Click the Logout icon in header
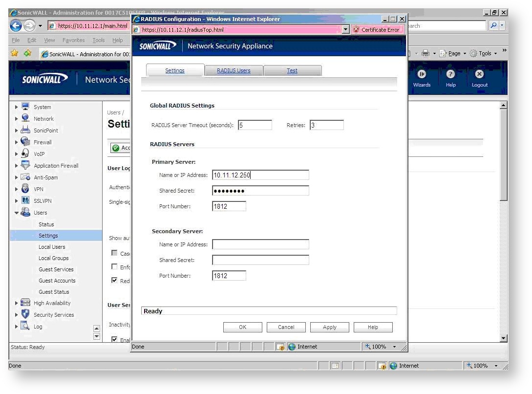This screenshot has height=394, width=532. 479,74
